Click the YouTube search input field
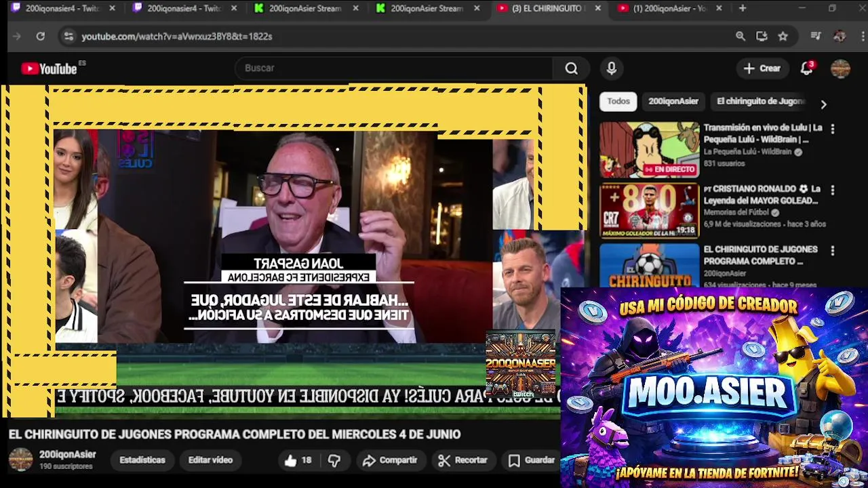Screen dimensions: 868x488 click(394, 68)
